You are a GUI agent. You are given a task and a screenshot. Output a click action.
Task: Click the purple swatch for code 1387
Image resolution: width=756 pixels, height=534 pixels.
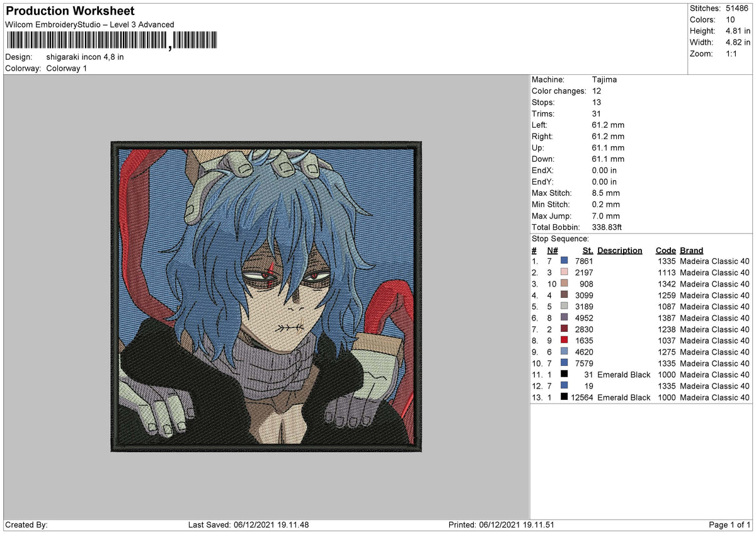coord(565,318)
